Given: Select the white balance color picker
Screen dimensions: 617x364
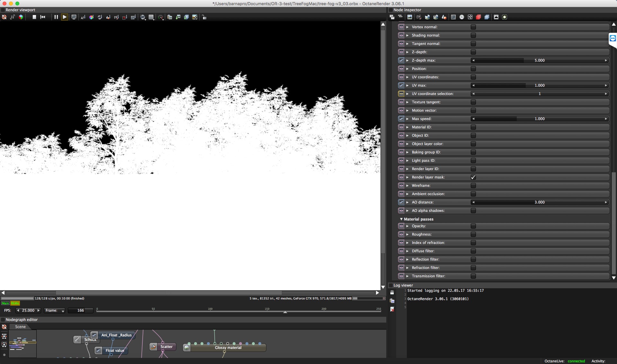Looking at the screenshot, I should pos(91,17).
